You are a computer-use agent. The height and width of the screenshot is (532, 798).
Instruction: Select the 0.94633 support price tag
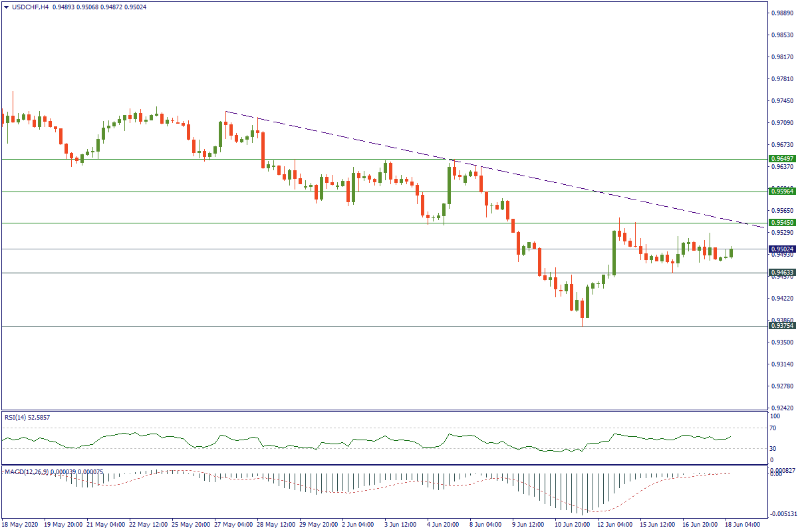point(782,273)
